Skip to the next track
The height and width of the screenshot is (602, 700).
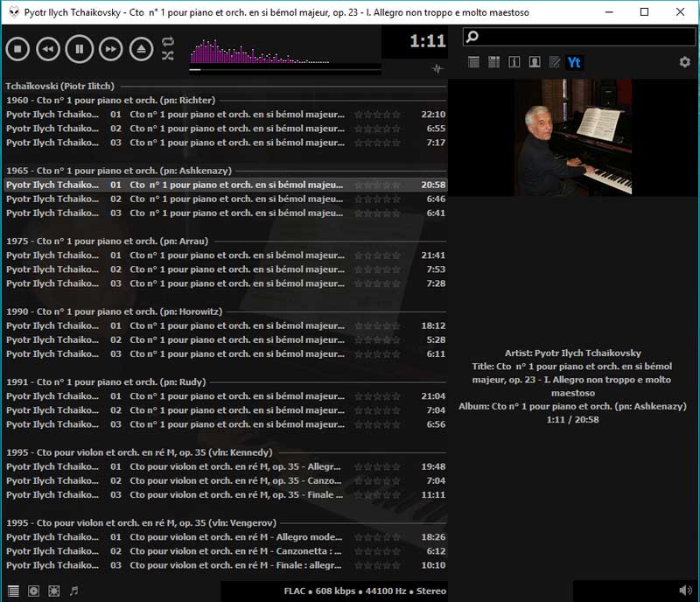tap(110, 49)
